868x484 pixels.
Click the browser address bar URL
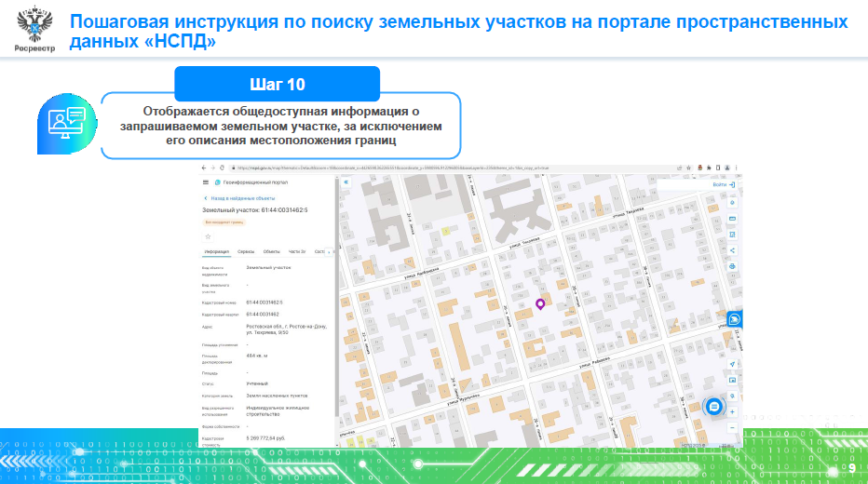pos(393,168)
